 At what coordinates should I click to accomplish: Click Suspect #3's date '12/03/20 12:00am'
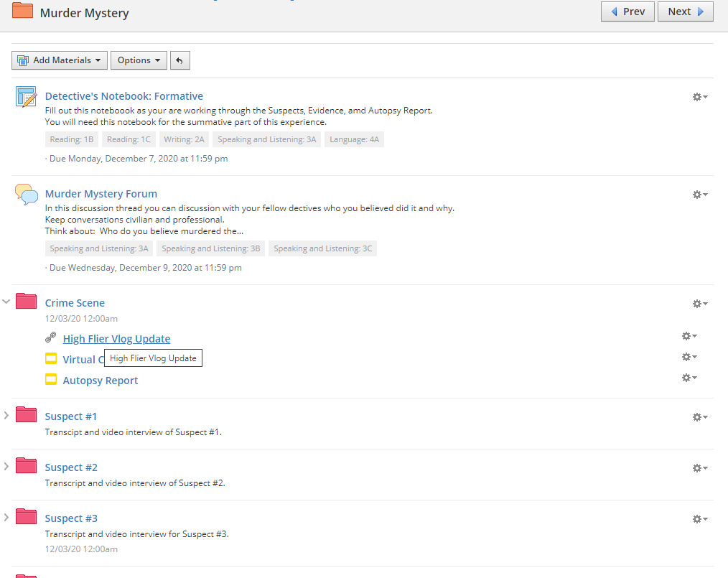81,549
